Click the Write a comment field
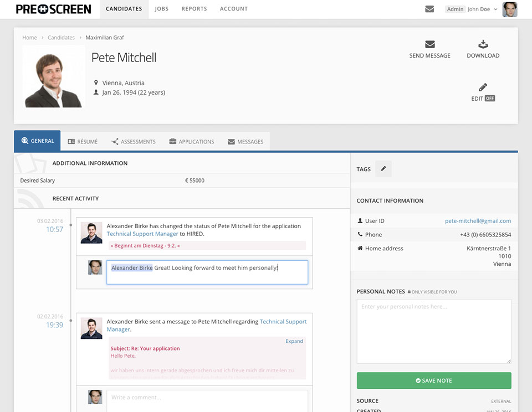 point(207,401)
